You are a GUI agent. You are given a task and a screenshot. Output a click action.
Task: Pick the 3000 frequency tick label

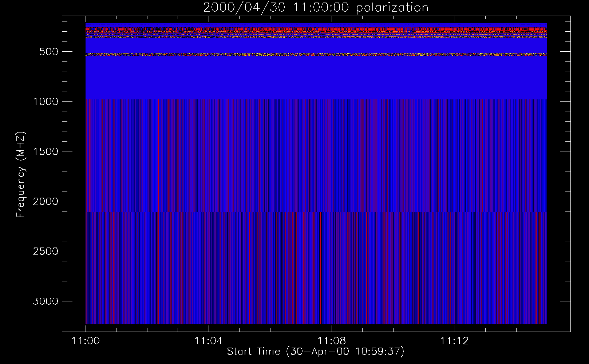coord(46,301)
